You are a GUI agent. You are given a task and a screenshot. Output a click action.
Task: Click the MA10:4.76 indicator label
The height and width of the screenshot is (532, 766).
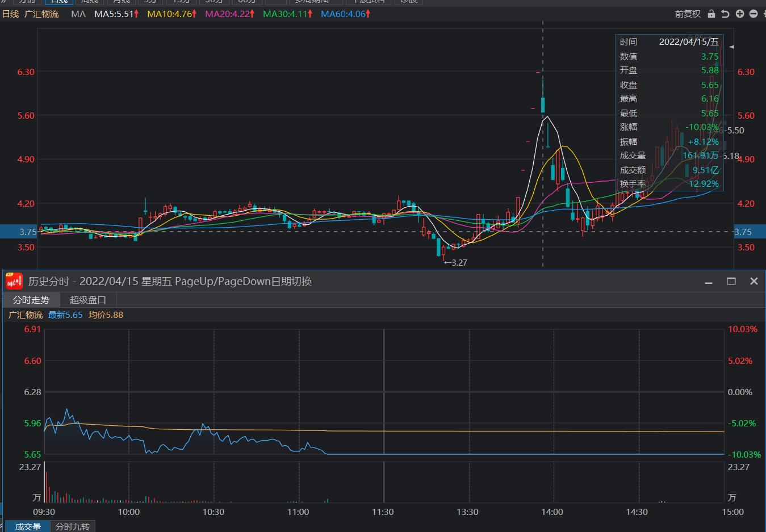[x=171, y=14]
